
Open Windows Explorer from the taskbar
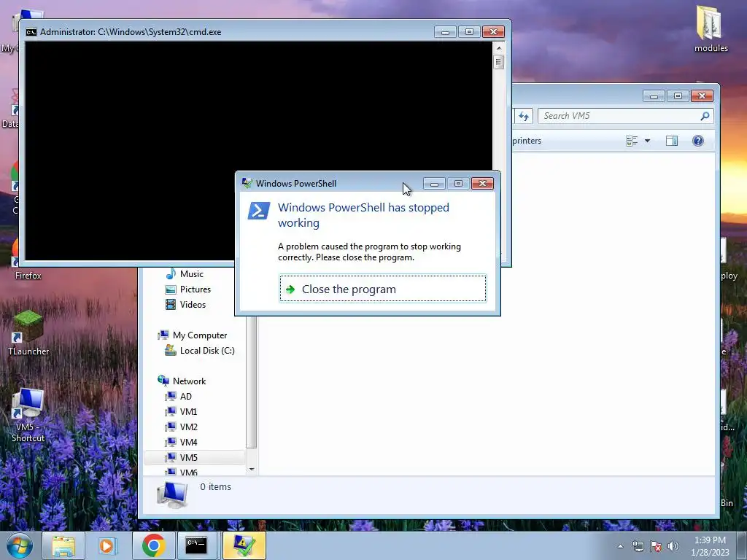coord(63,545)
